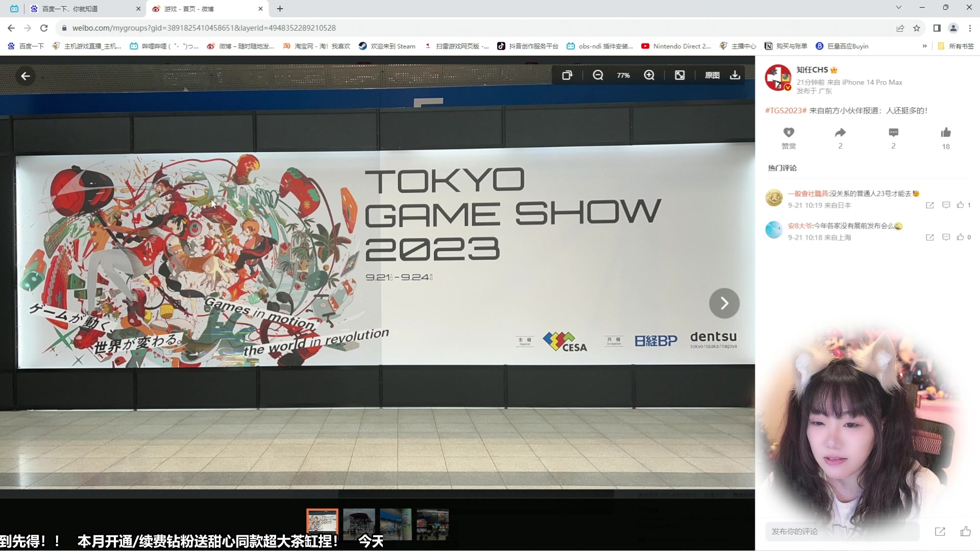Show next image with the right arrow
Viewport: 980px width, 551px height.
coord(724,303)
